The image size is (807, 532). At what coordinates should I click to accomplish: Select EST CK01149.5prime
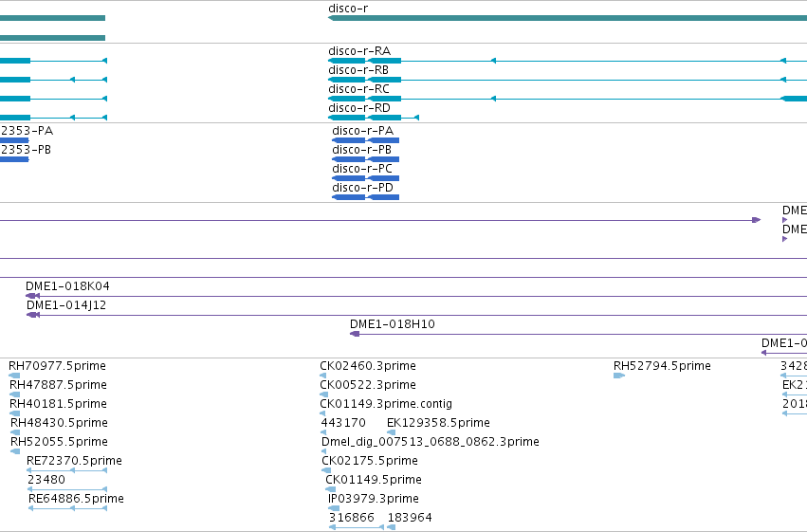click(x=374, y=480)
